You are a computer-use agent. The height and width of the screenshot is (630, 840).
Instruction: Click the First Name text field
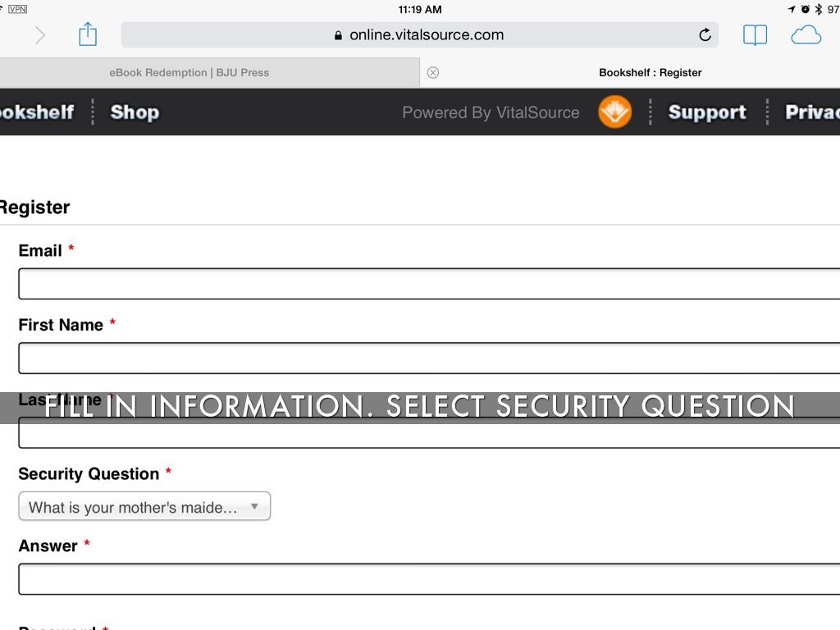tap(428, 358)
